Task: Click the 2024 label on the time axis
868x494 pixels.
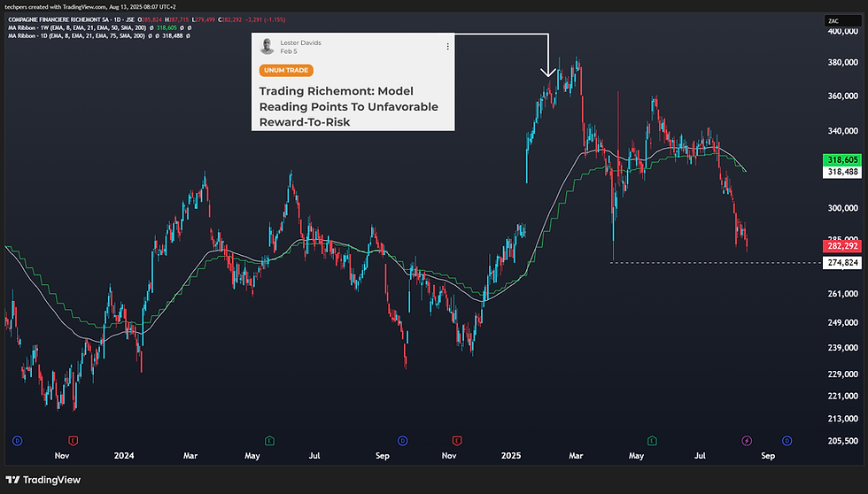Action: [x=124, y=456]
